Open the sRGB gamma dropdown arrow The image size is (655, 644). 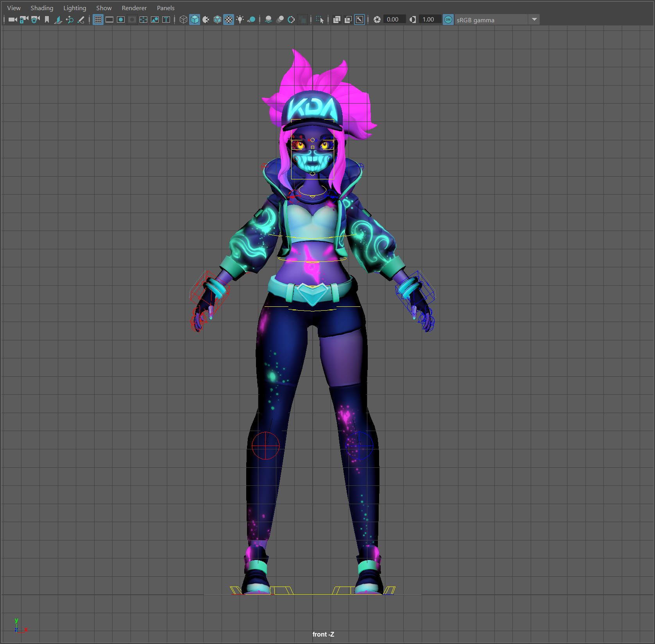534,20
